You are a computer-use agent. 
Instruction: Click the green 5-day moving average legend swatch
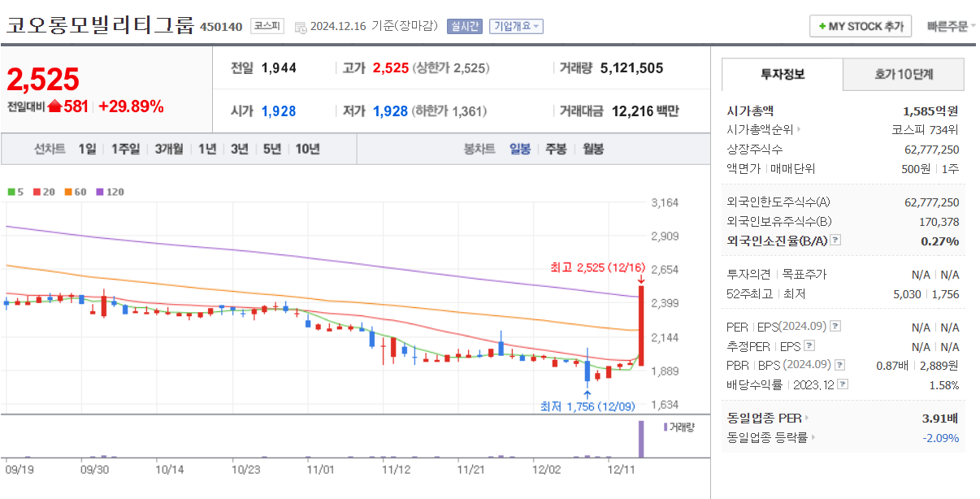[11, 193]
